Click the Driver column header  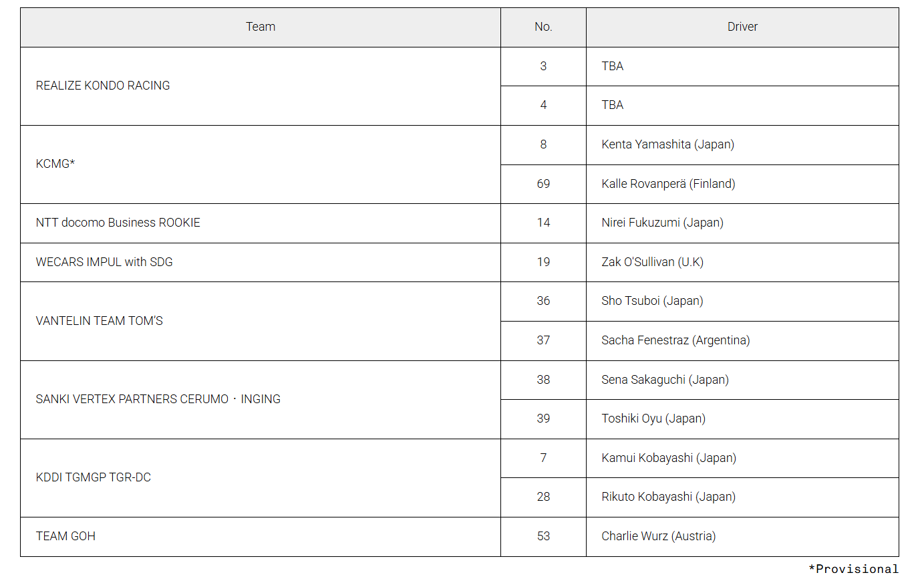pyautogui.click(x=742, y=27)
